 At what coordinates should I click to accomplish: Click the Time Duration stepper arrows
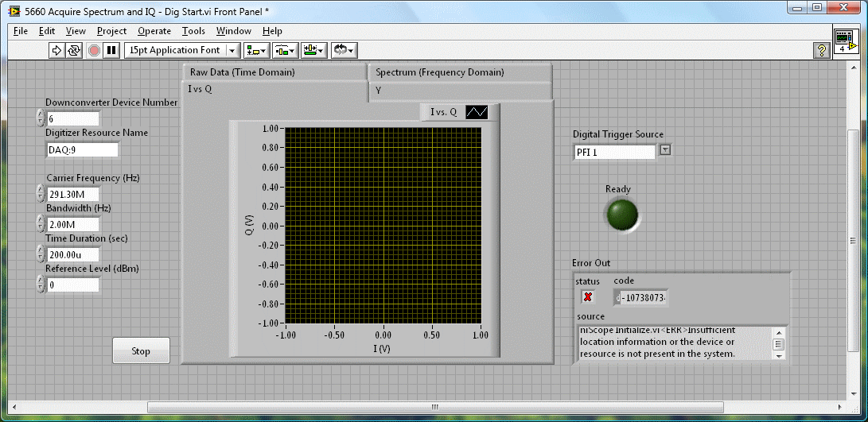click(40, 254)
